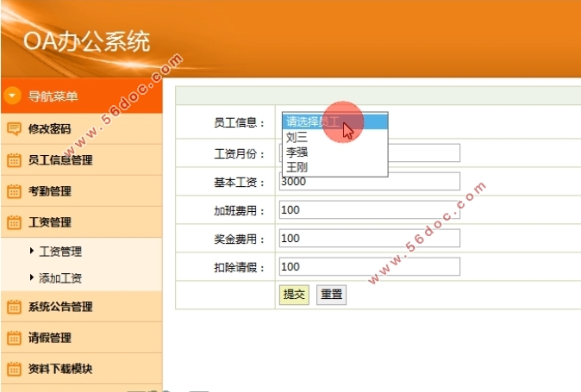Viewport: 581px width, 392px height.
Task: Click the OA办公系统 title text
Action: (x=87, y=41)
